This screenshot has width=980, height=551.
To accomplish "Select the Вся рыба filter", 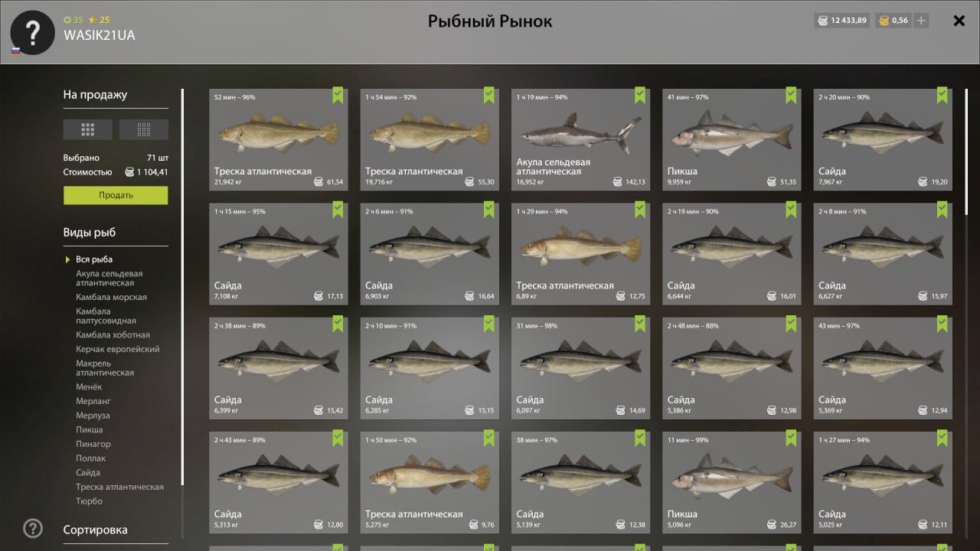I will pyautogui.click(x=93, y=259).
